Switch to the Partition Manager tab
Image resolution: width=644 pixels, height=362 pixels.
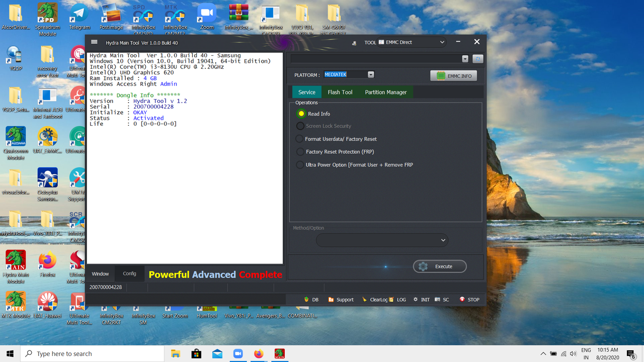[x=386, y=92]
